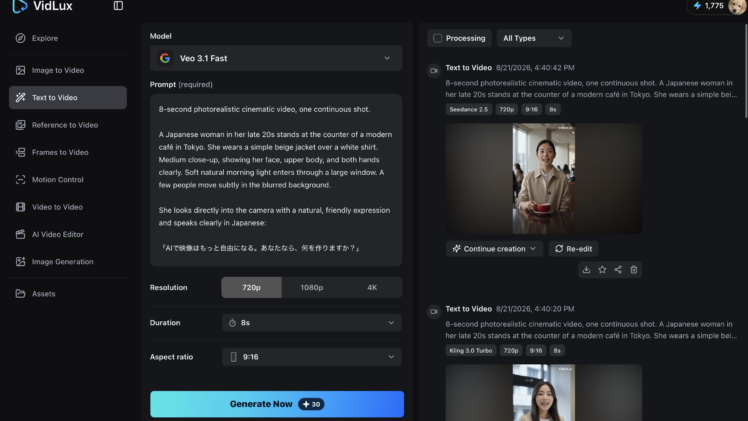
Task: Favorite the Seedance 2.5 video with star
Action: coord(602,270)
